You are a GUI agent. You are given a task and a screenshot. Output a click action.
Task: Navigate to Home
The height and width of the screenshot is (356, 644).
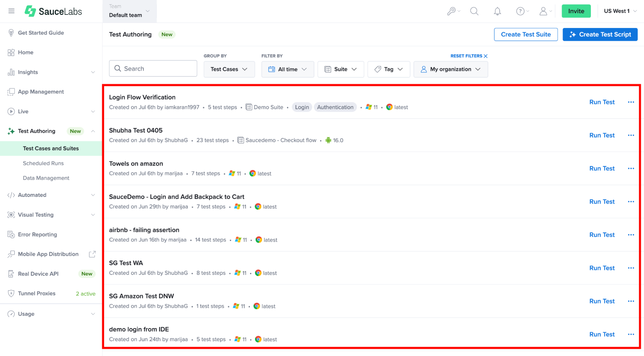tap(26, 53)
